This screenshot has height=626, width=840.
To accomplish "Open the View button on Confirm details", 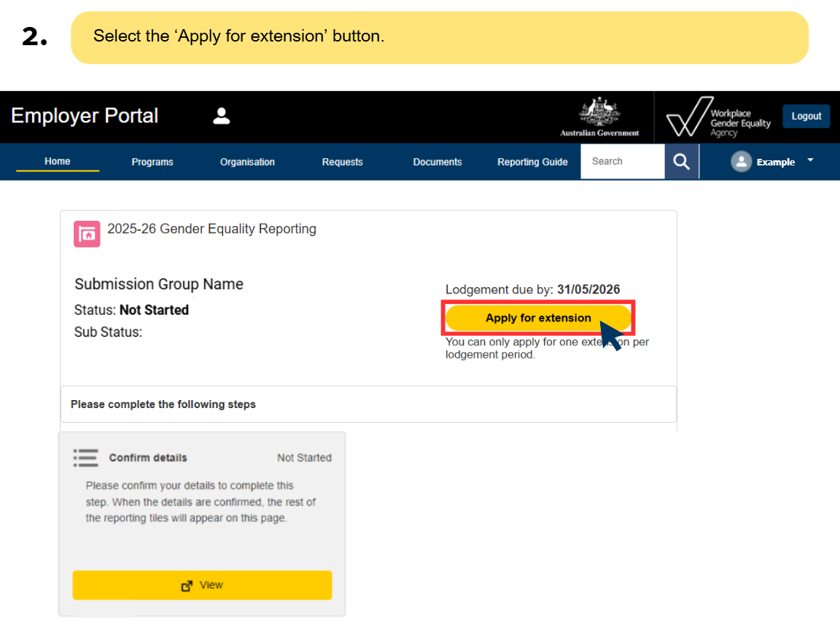I will 202,585.
